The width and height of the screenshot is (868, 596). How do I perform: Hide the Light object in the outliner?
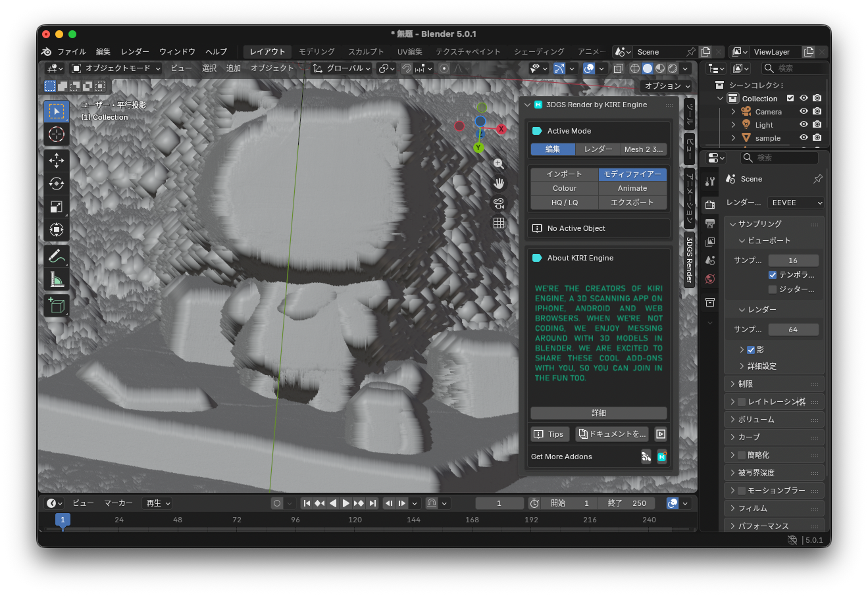pyautogui.click(x=804, y=124)
